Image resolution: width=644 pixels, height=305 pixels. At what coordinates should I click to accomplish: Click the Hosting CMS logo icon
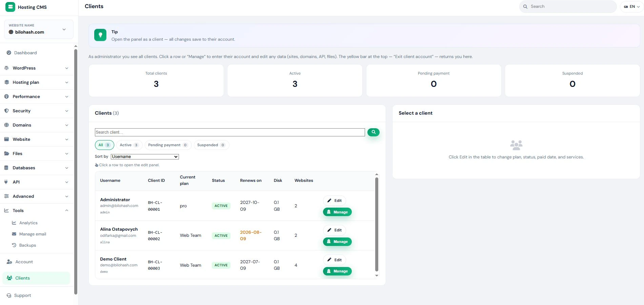pyautogui.click(x=10, y=7)
